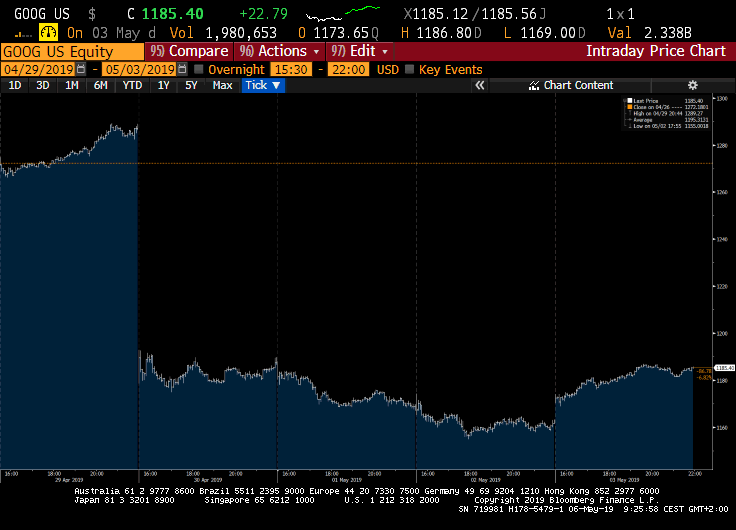
Task: Click the 1185.40 price marker on axis
Action: [724, 368]
